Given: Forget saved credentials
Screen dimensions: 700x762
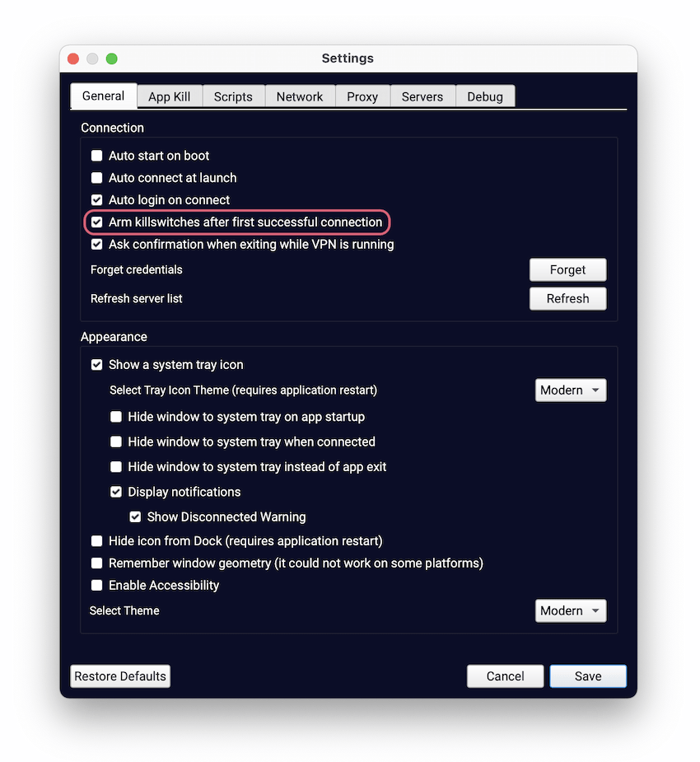Looking at the screenshot, I should (567, 269).
